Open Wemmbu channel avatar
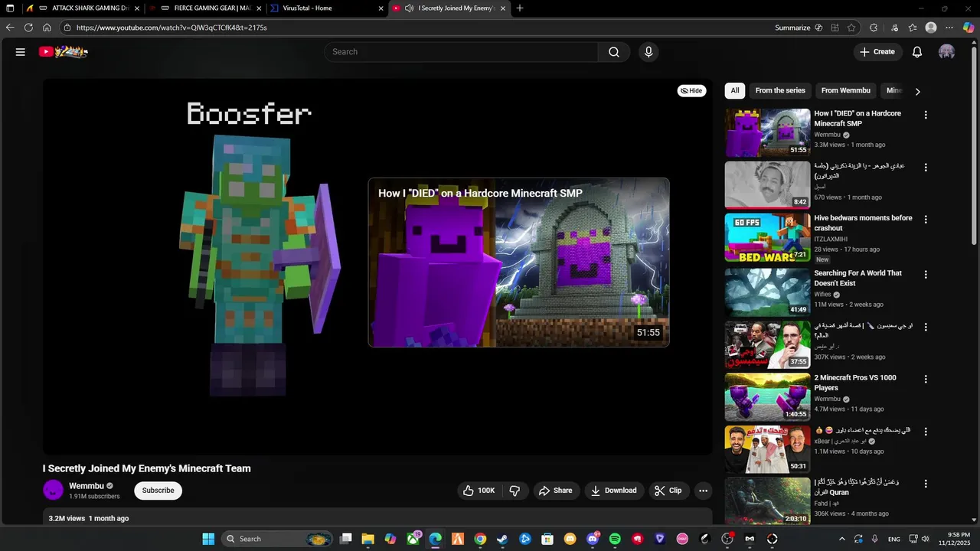 [53, 490]
